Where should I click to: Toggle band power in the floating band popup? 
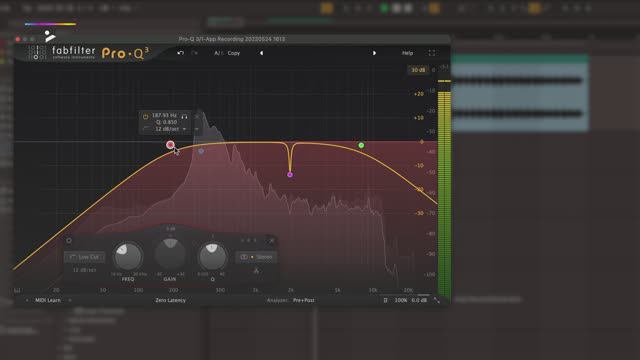tap(145, 117)
